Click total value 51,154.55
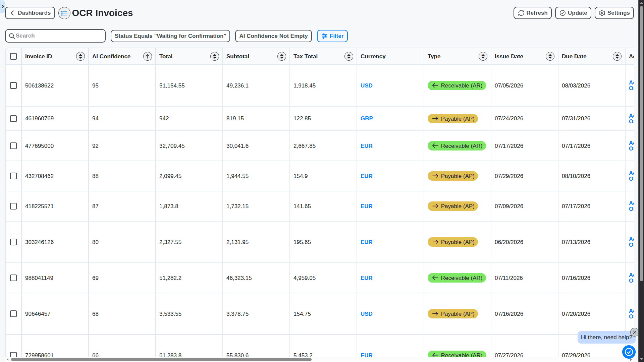Image resolution: width=644 pixels, height=362 pixels. tap(172, 85)
